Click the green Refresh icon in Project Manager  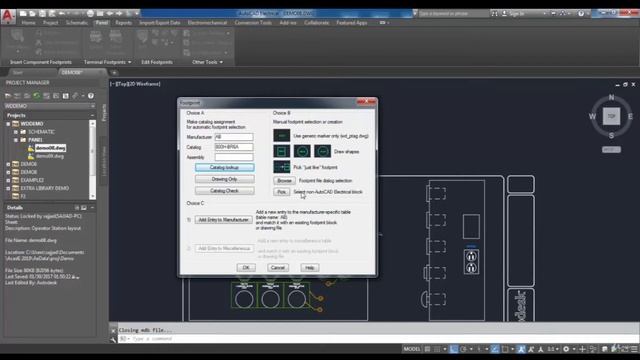point(37,96)
